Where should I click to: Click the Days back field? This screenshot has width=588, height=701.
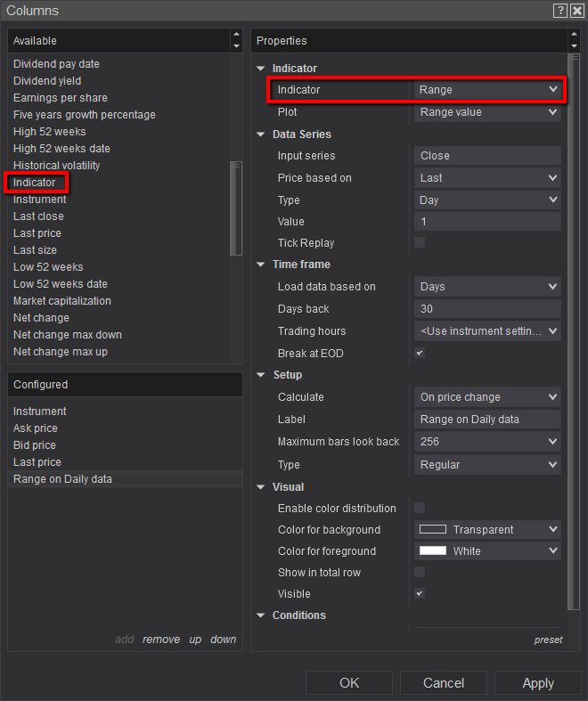487,309
